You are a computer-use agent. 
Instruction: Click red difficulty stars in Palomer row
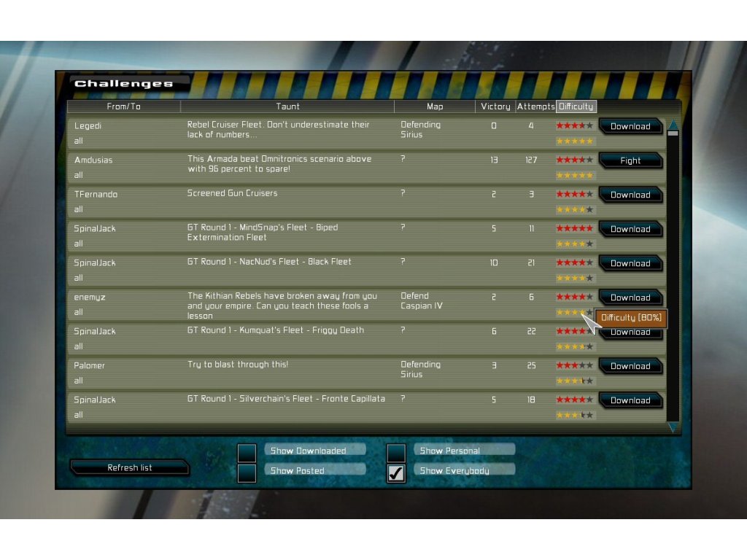(575, 366)
